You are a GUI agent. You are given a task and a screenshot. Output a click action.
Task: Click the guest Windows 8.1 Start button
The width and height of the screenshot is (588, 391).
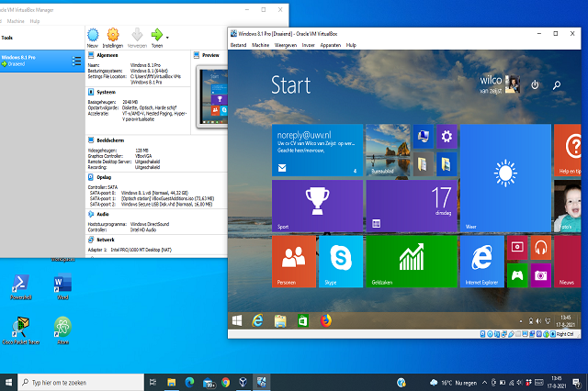(x=237, y=321)
